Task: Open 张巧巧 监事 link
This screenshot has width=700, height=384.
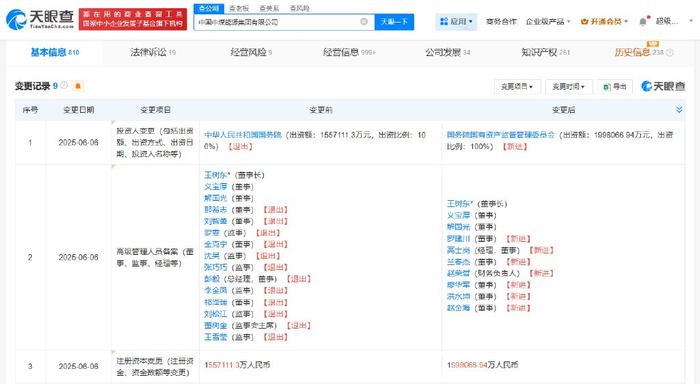Action: tap(216, 267)
